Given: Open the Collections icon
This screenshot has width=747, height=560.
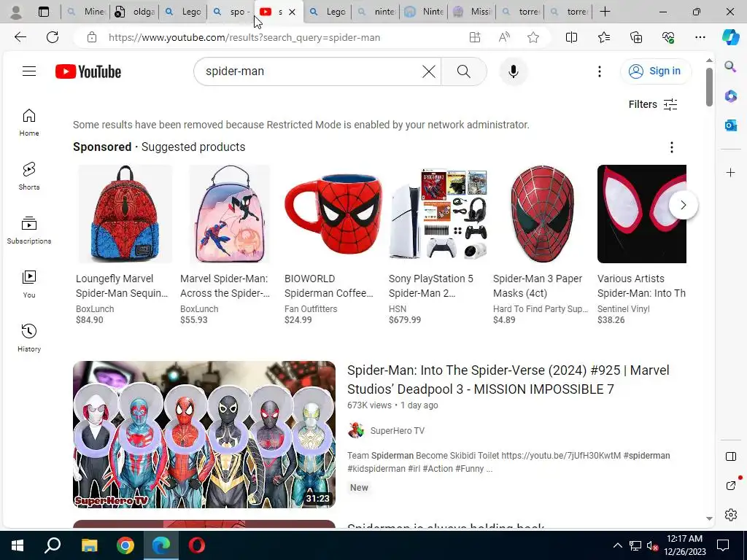Looking at the screenshot, I should pyautogui.click(x=636, y=37).
